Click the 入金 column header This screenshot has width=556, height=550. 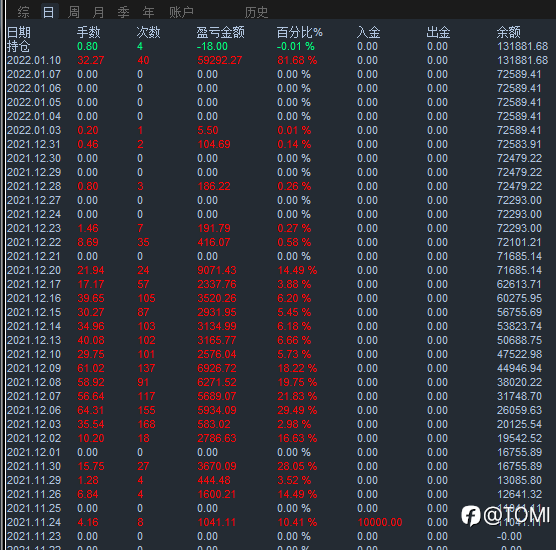click(x=368, y=33)
